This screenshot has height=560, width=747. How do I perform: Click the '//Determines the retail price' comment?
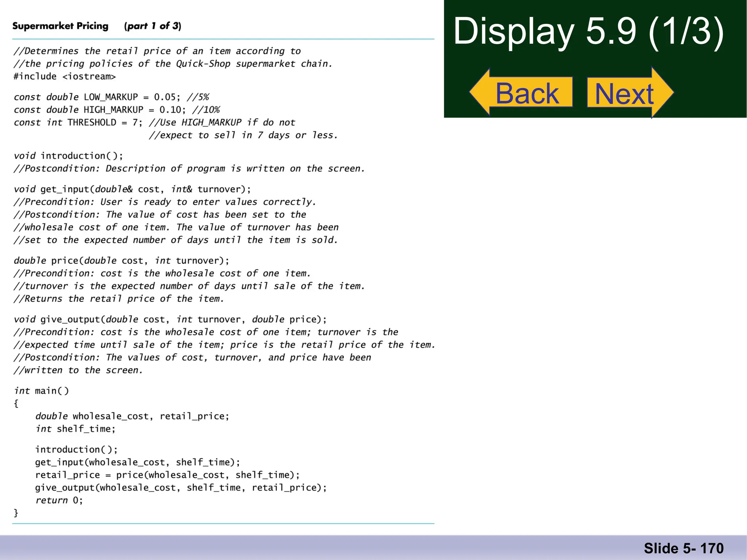pos(157,51)
